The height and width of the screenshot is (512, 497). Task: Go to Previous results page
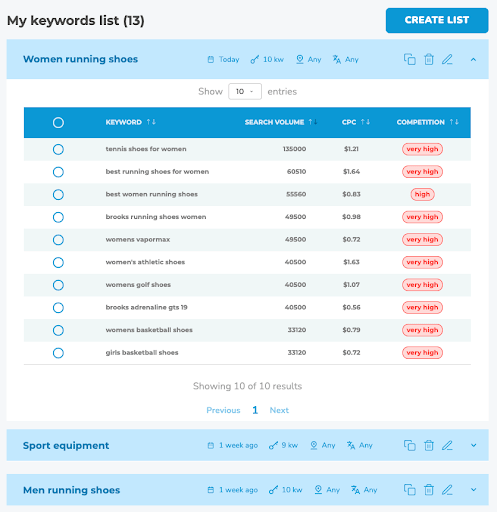pos(223,410)
